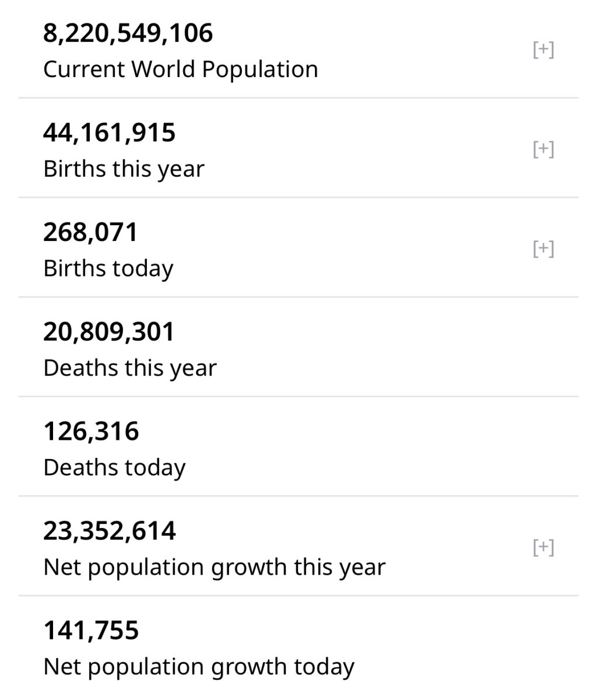Click the 141,755 net growth counter
This screenshot has width=597, height=700.
(91, 631)
